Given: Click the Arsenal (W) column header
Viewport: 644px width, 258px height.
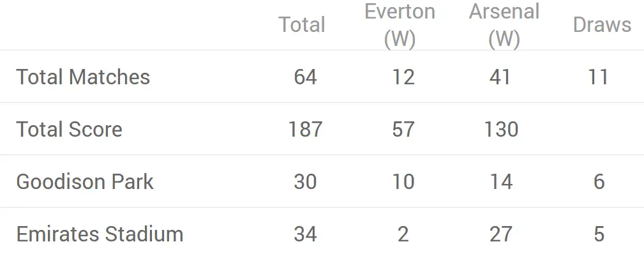Looking at the screenshot, I should coord(504,25).
